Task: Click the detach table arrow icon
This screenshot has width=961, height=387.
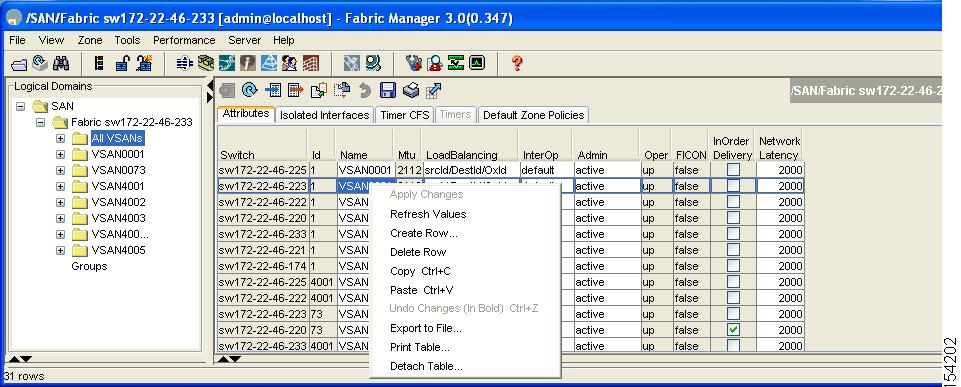Action: point(434,90)
